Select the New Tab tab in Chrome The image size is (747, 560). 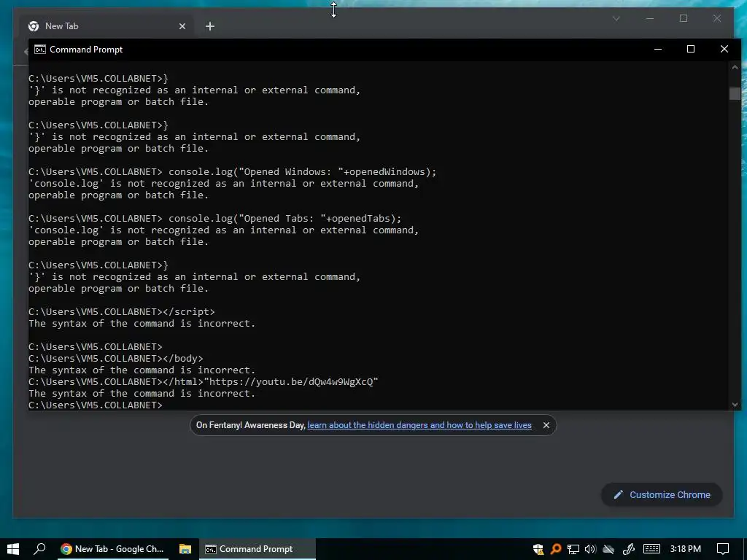[105, 26]
